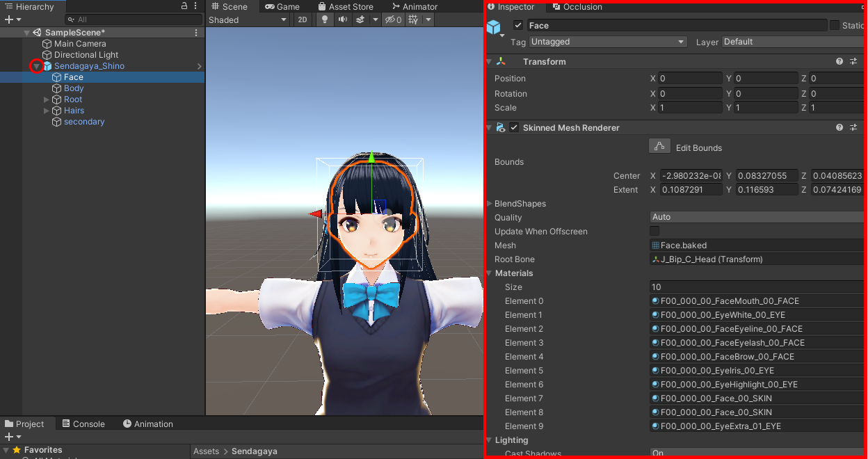Click the plus icon to create a Hierarchy object

(8, 19)
